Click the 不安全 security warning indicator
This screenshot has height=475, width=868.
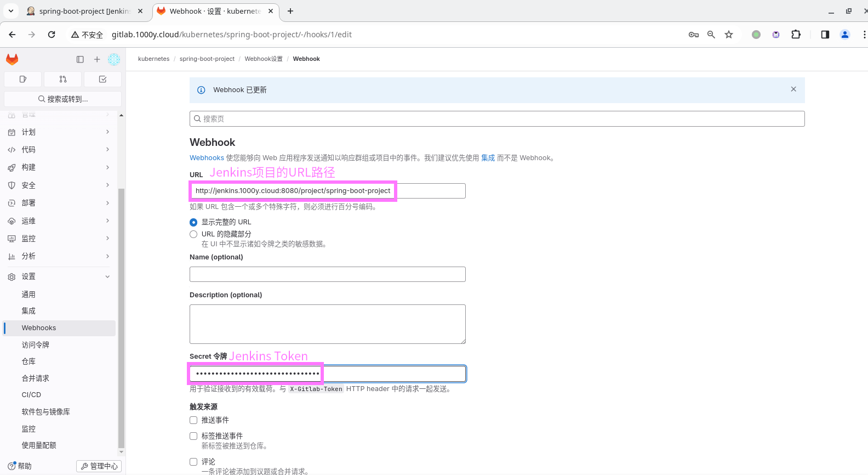pyautogui.click(x=87, y=35)
